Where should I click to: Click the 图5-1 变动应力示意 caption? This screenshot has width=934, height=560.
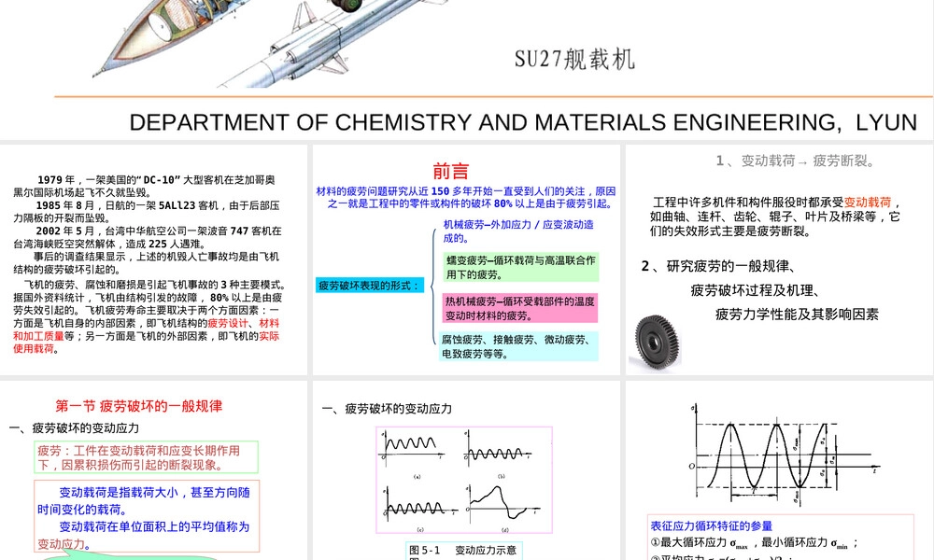[x=464, y=551]
